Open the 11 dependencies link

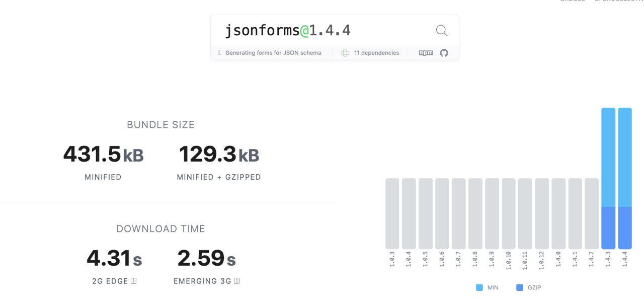pos(376,53)
